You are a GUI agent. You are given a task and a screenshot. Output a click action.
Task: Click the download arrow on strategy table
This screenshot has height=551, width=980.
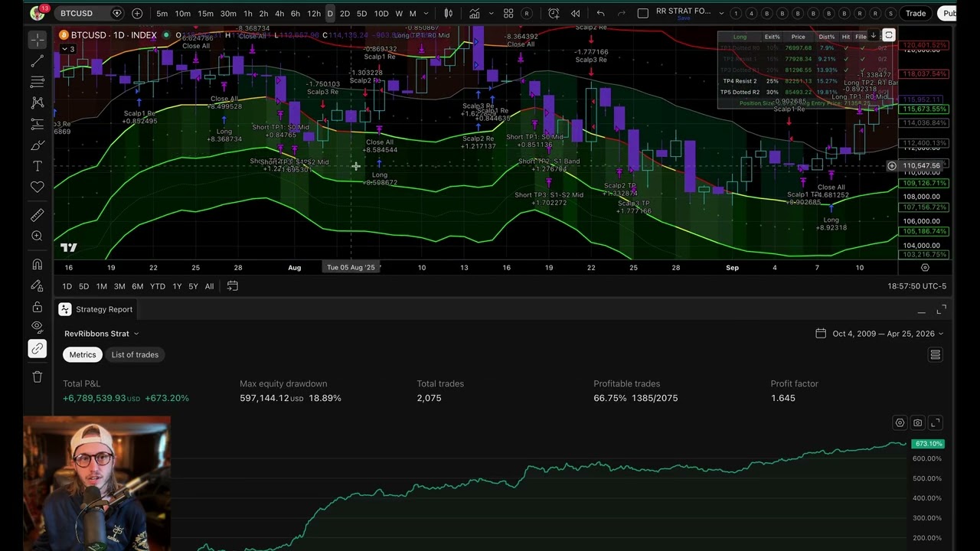[x=873, y=36]
